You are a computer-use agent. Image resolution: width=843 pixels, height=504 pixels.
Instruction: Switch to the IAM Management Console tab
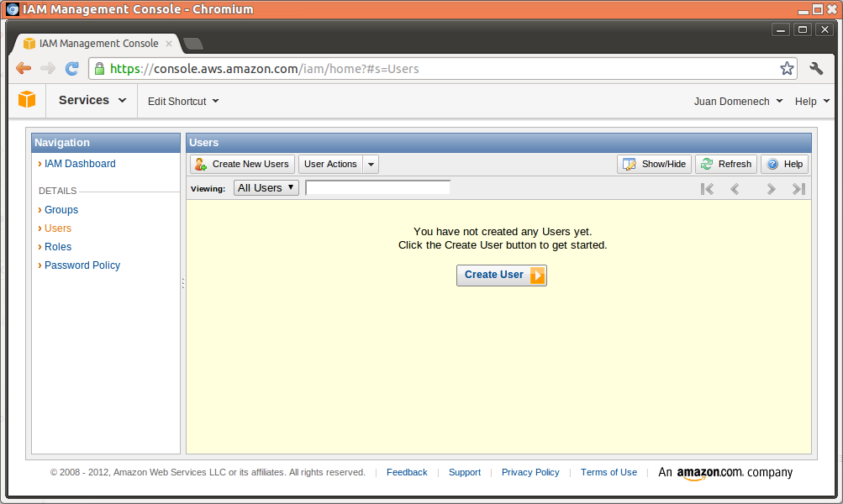click(95, 43)
